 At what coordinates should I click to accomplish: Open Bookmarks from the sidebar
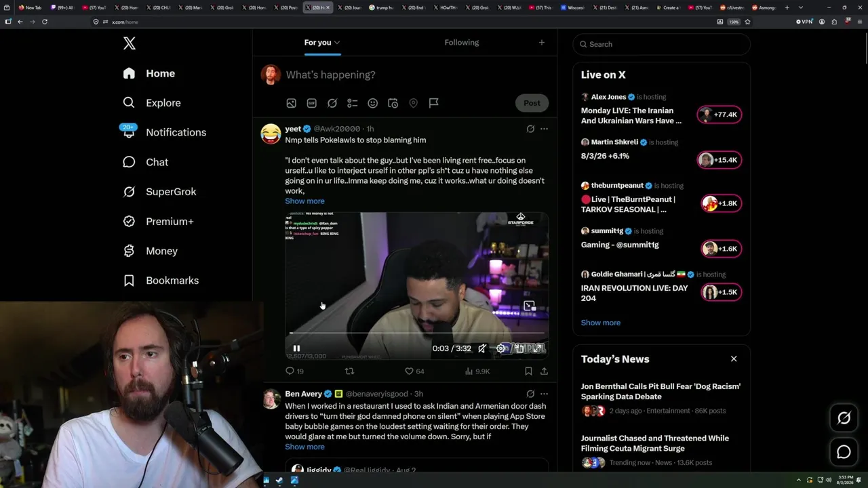[x=161, y=281]
